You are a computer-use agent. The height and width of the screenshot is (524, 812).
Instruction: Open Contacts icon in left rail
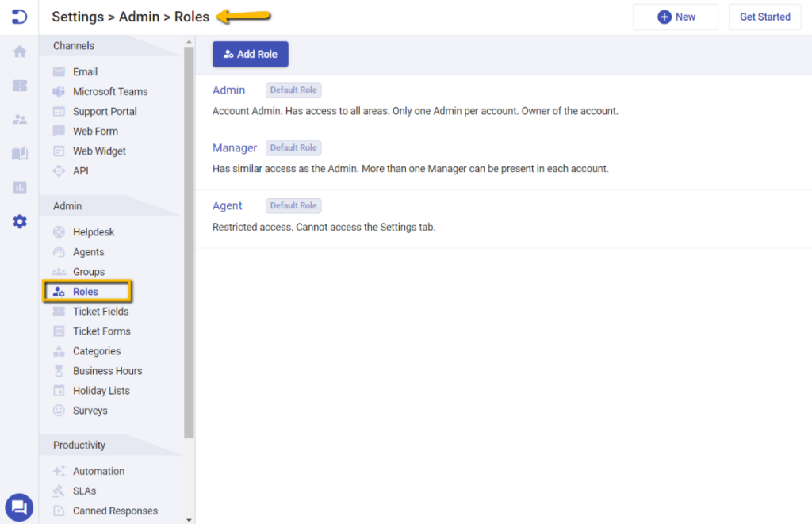(20, 120)
